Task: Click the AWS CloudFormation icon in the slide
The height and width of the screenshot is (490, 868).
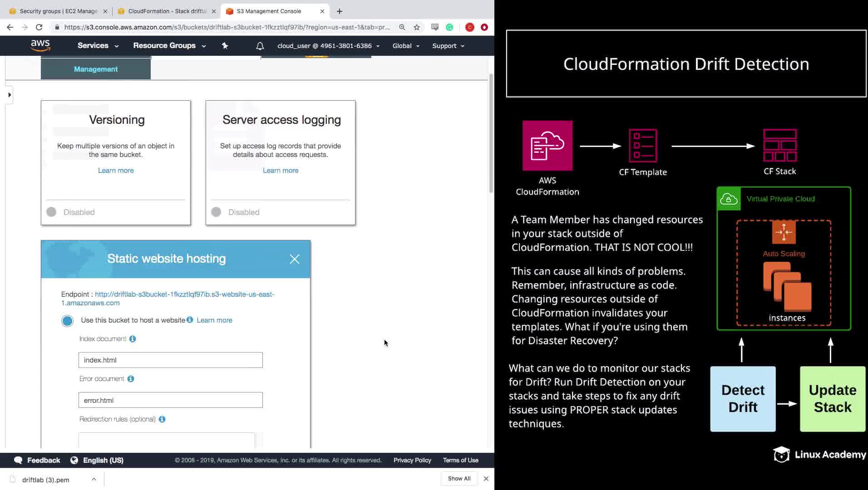Action: click(x=547, y=146)
